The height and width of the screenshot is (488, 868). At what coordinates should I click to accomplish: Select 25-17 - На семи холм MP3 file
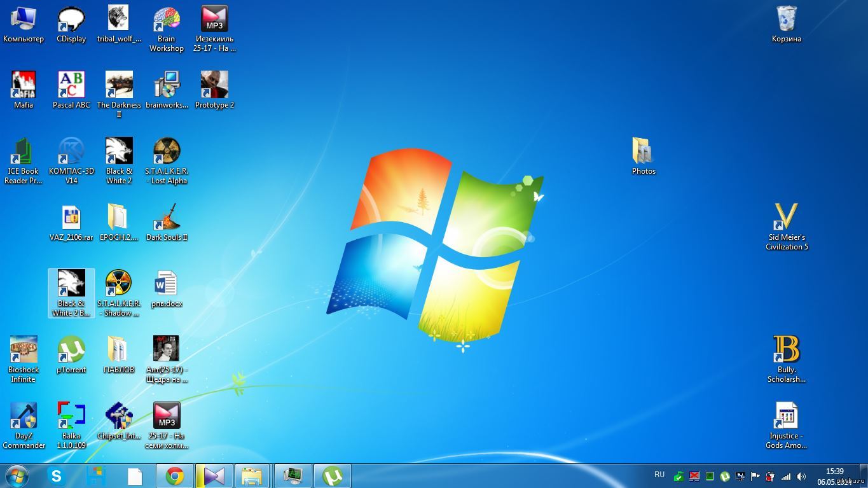coord(167,426)
